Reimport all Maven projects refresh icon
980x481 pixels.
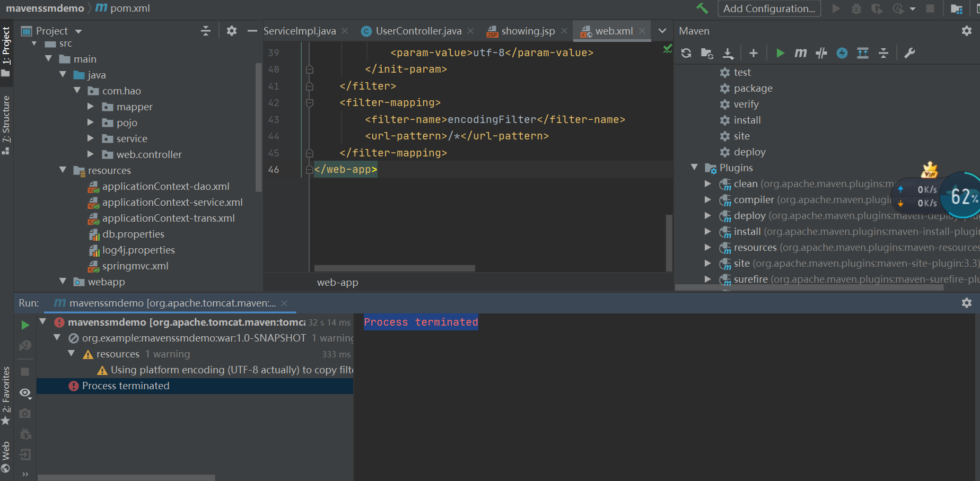coord(686,53)
